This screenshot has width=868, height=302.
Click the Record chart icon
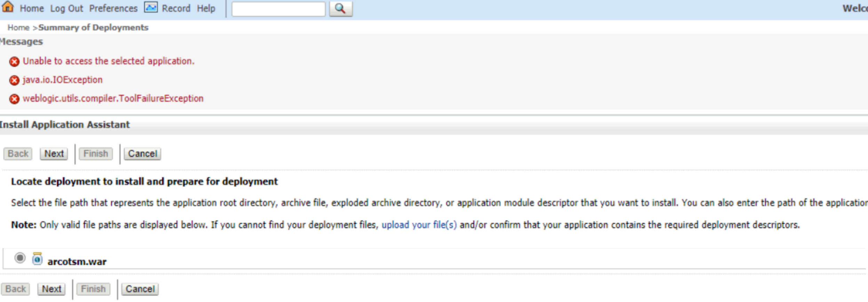point(151,7)
